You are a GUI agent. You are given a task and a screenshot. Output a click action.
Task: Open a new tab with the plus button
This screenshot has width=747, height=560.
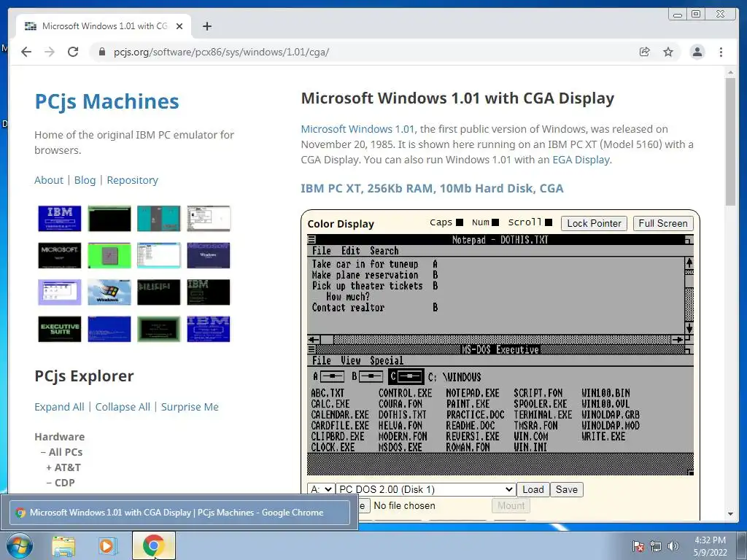(x=206, y=26)
